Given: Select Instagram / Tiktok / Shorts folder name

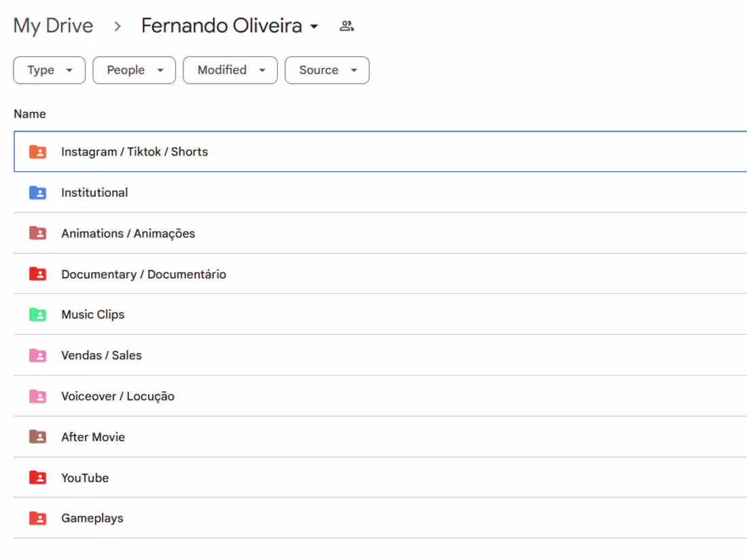Looking at the screenshot, I should pos(135,152).
